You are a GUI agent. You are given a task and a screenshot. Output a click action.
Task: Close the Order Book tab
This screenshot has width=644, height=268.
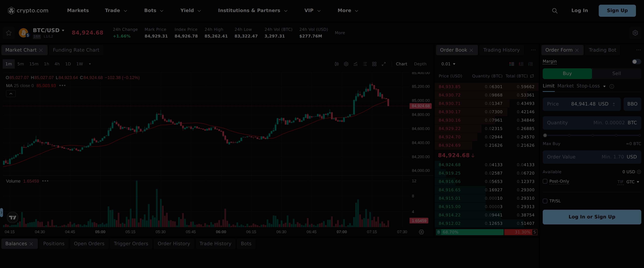(471, 50)
